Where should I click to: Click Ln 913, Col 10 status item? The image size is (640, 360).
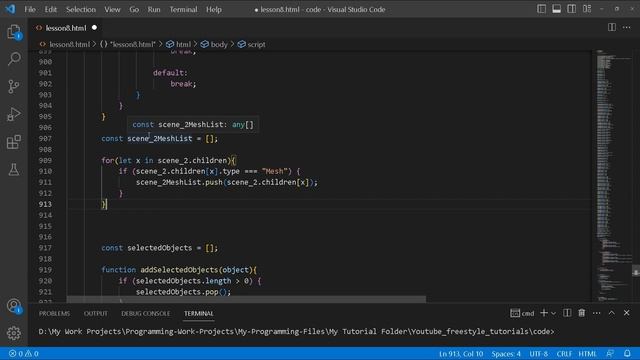click(x=461, y=353)
